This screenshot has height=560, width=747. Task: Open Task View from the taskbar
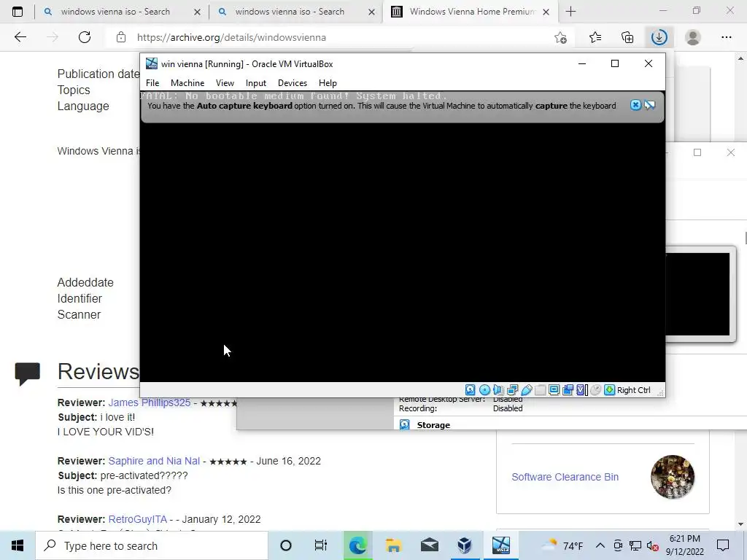tap(321, 545)
